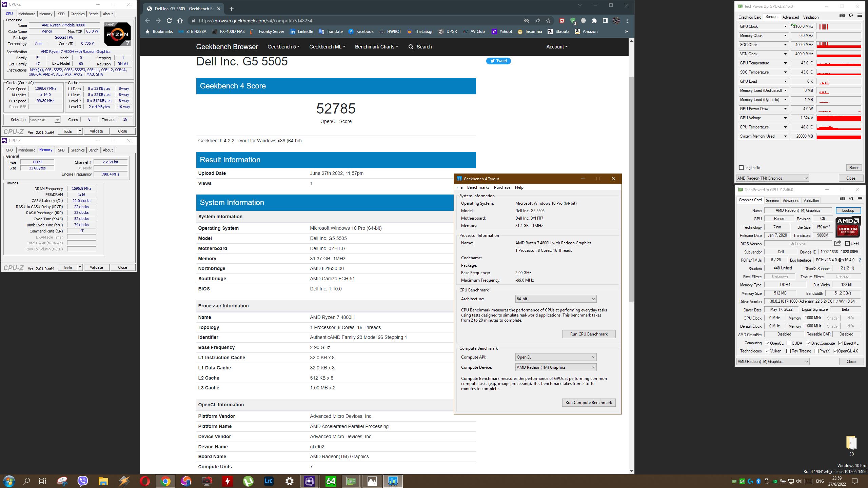
Task: Switch to CPU-Z taskbar icon
Action: (310, 481)
